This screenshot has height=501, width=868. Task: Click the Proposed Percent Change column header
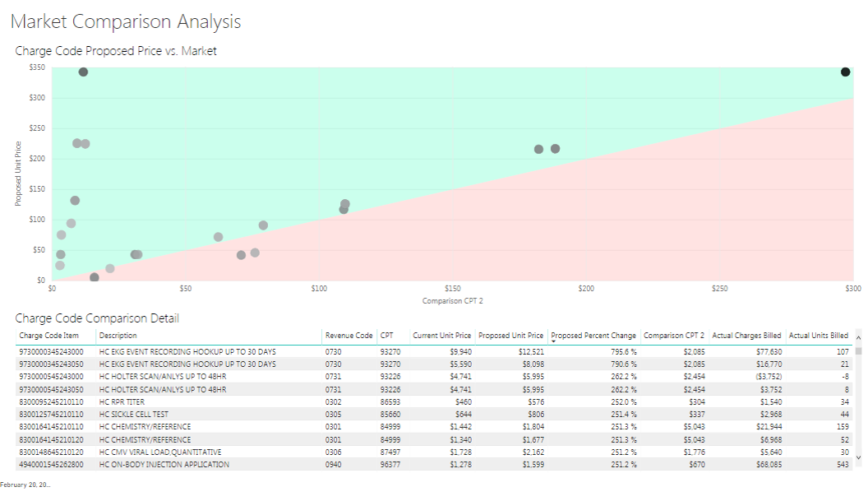point(593,336)
